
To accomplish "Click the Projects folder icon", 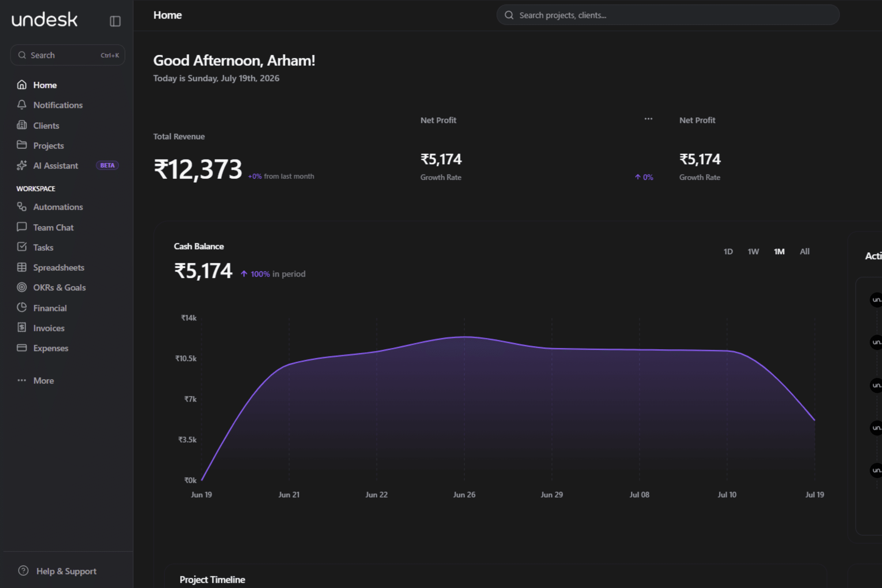I will (x=22, y=145).
